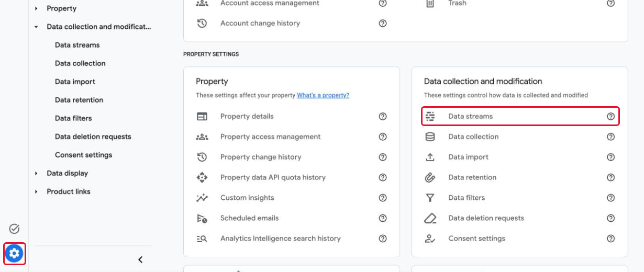Open help for Data deletion requests
The height and width of the screenshot is (272, 644).
point(610,218)
